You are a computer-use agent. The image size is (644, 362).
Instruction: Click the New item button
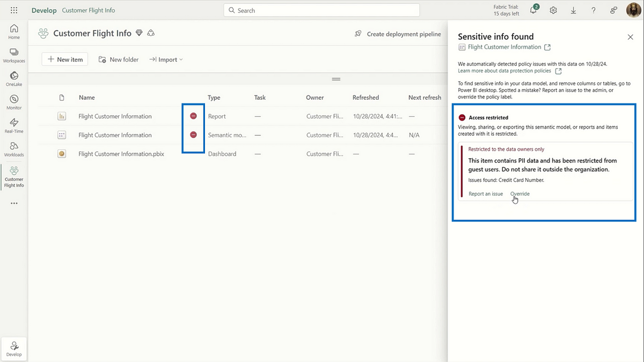tap(65, 60)
